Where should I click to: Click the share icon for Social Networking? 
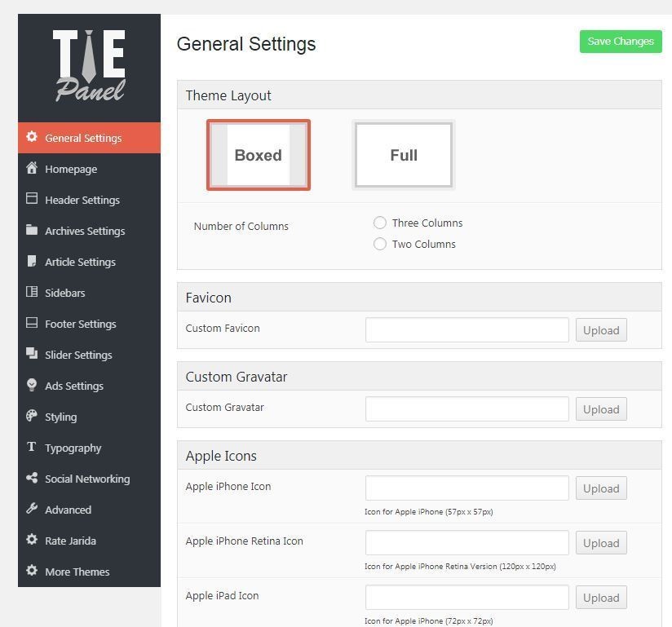[32, 478]
